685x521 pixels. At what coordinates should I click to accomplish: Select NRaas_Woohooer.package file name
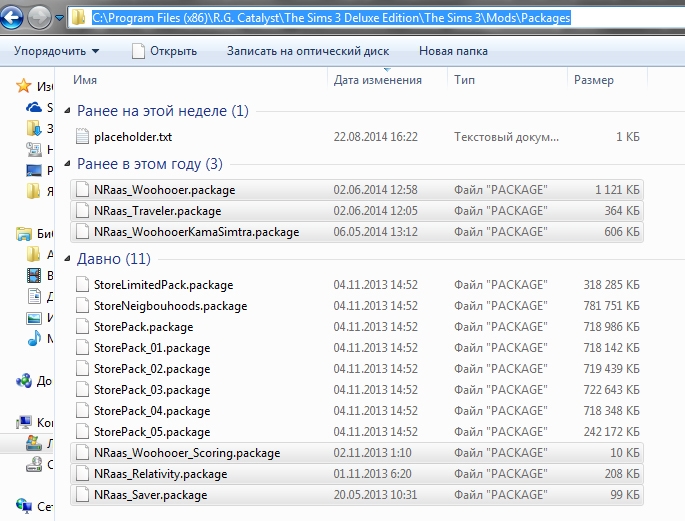[165, 190]
